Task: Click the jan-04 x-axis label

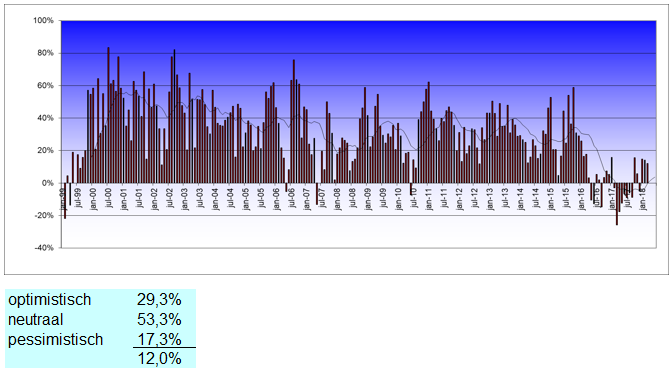Action: pos(215,198)
